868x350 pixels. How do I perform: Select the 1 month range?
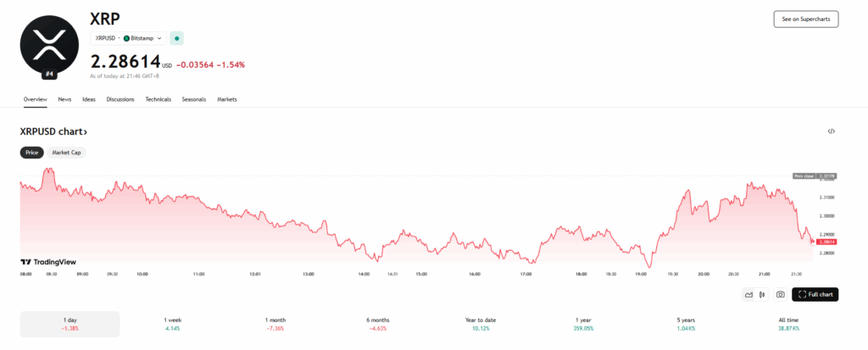(275, 324)
